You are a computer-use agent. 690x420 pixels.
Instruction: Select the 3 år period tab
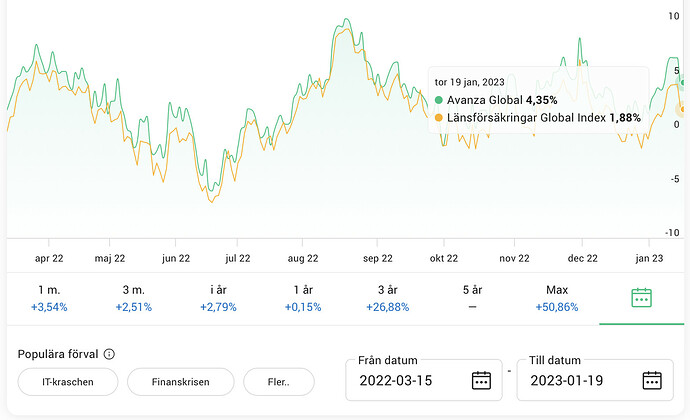388,298
